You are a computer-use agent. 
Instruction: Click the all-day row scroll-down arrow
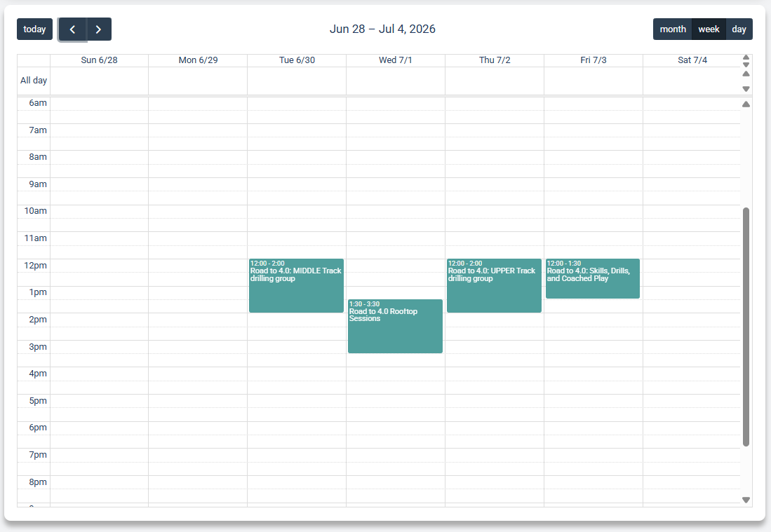click(746, 89)
